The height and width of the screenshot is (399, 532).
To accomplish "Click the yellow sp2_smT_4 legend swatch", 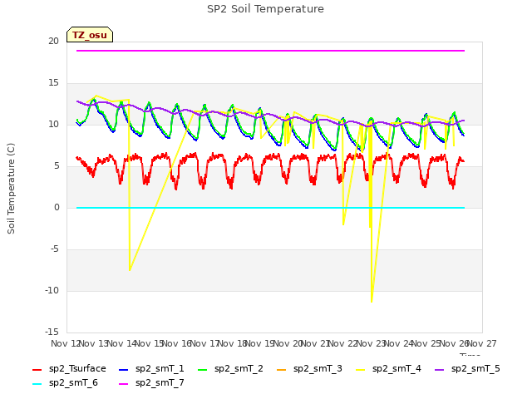I will point(360,369).
